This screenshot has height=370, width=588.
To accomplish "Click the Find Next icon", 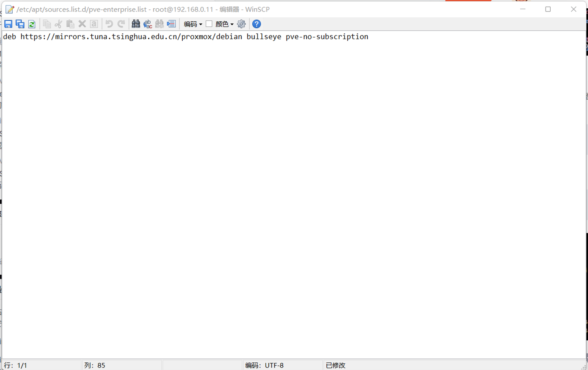I will (159, 24).
